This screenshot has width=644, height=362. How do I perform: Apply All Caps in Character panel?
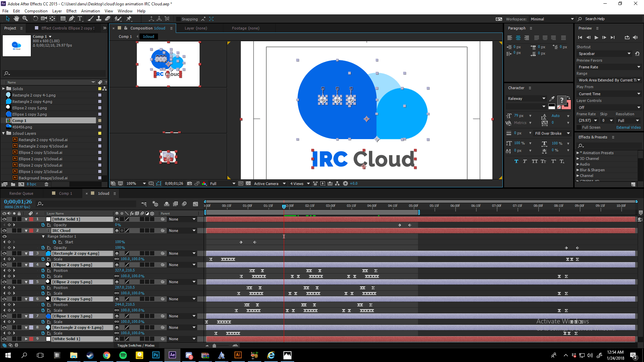point(534,161)
